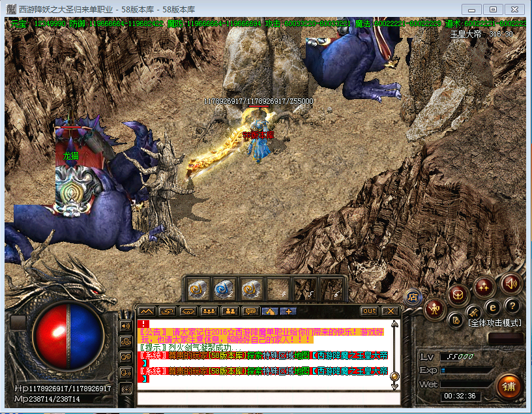The width and height of the screenshot is (532, 414).
Task: Use the scroll in quick slot 3
Action: [x=251, y=289]
